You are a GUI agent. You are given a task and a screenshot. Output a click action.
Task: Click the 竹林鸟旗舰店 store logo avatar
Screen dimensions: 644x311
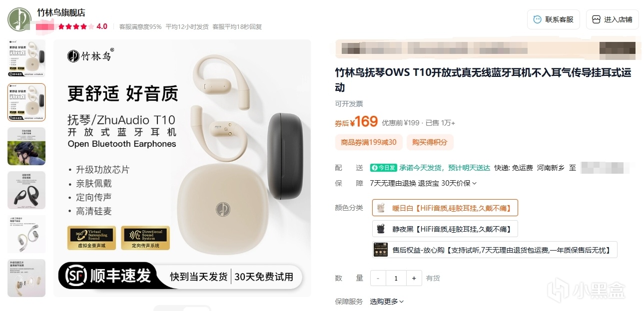point(19,19)
